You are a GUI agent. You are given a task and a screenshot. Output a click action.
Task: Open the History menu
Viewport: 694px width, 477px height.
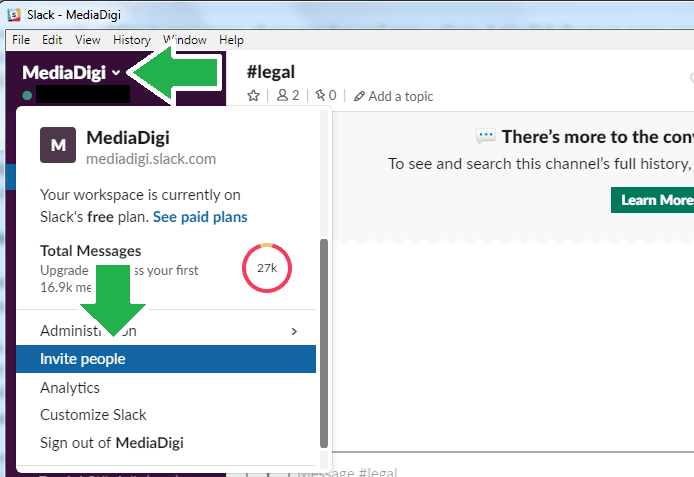pos(131,40)
